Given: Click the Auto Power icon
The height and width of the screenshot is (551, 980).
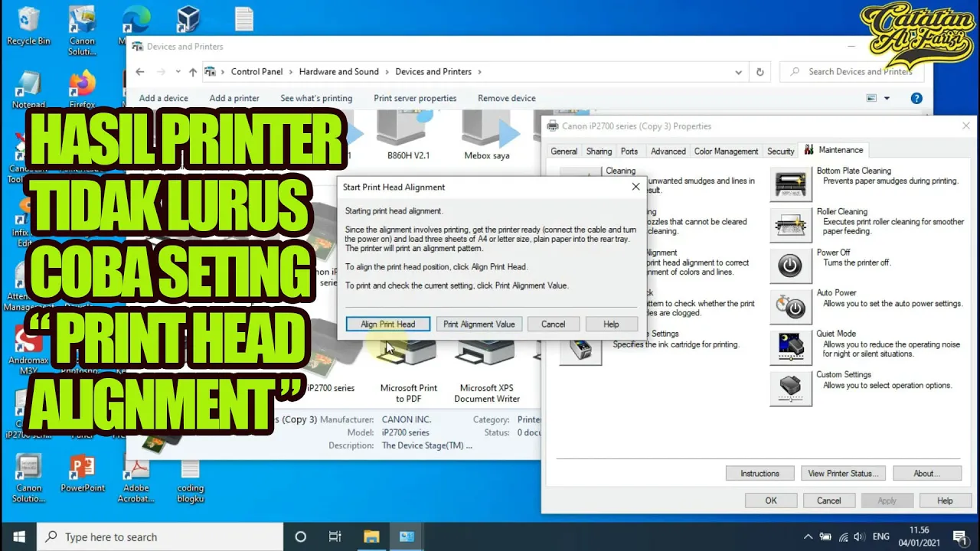Looking at the screenshot, I should (x=790, y=307).
